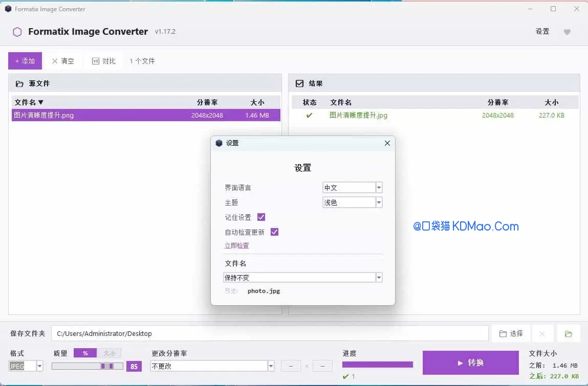Start conversion with the 转换 button
This screenshot has width=588, height=386.
(x=471, y=362)
